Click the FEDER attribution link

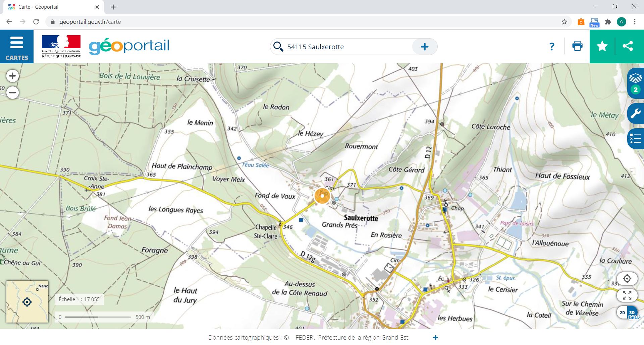304,338
